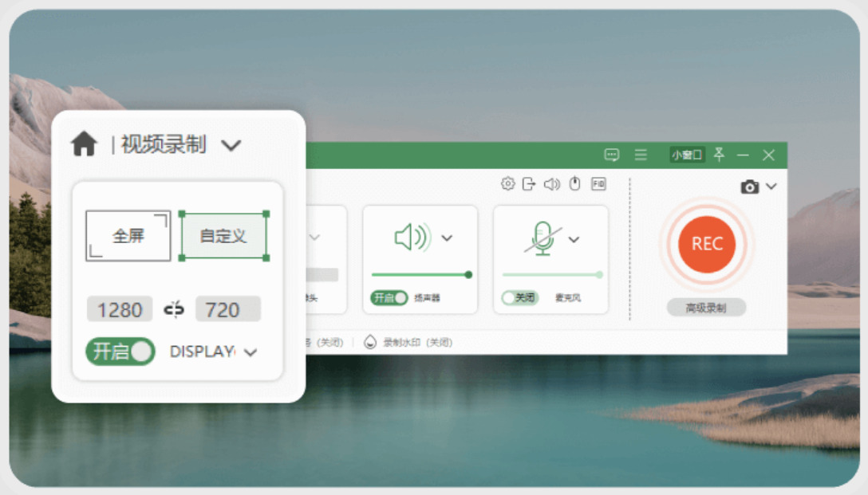Click the 麦克风 label text
The image size is (868, 495).
pyautogui.click(x=568, y=298)
